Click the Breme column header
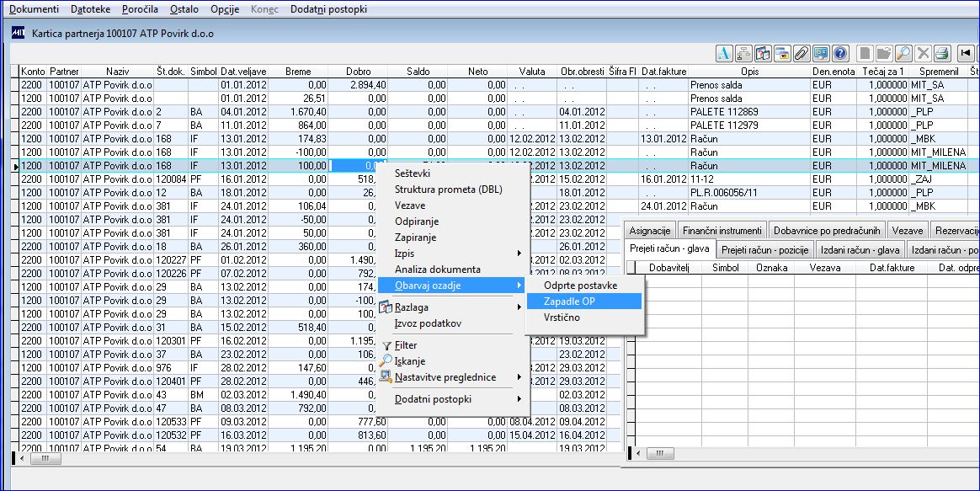This screenshot has width=980, height=491. (x=298, y=72)
